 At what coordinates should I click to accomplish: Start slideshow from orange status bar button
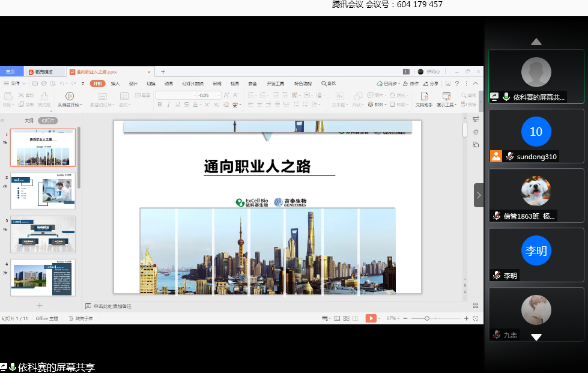coord(371,318)
